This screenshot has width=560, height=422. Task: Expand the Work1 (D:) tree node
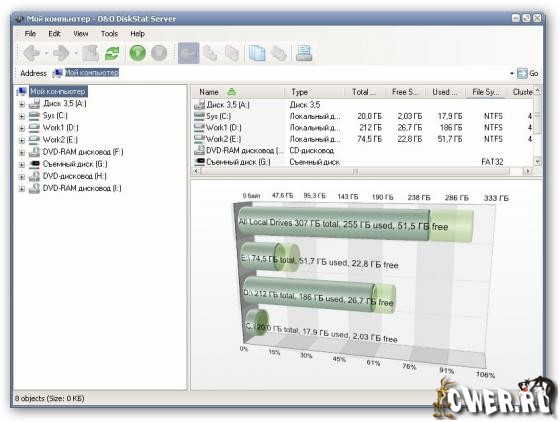[22, 128]
